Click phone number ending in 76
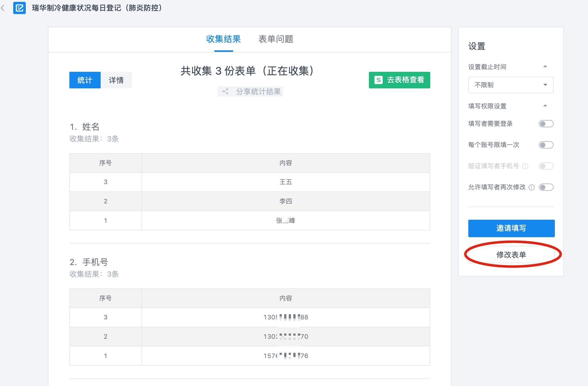Viewport: 588px width, 386px height. [286, 356]
